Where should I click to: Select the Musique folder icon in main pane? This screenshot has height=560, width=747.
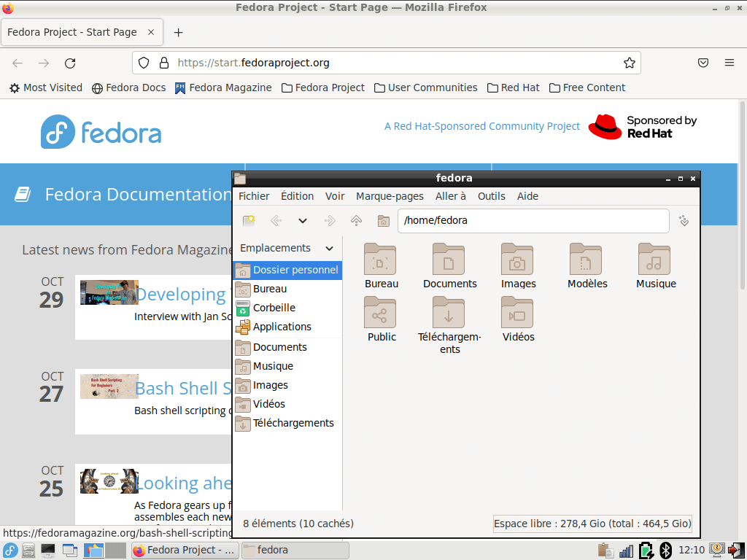tap(654, 260)
